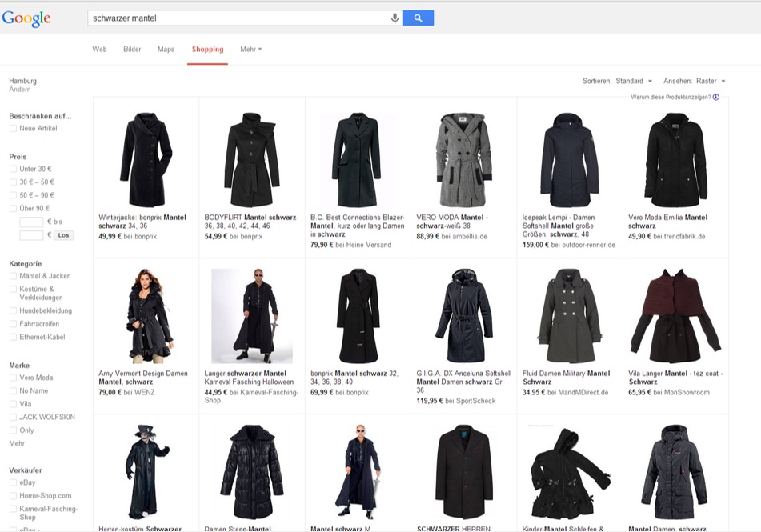Viewport: 761px width, 532px height.
Task: Check the Über 90 € price filter
Action: 13,208
